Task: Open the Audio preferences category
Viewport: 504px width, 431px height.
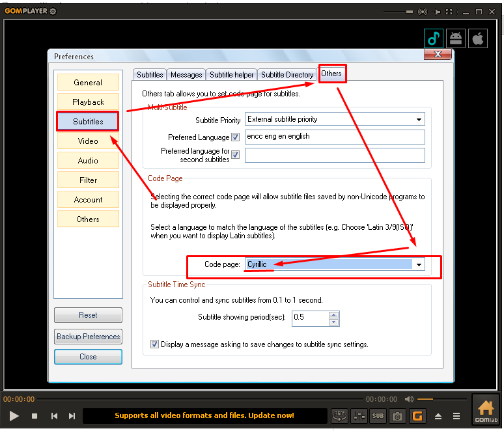Action: pos(88,161)
